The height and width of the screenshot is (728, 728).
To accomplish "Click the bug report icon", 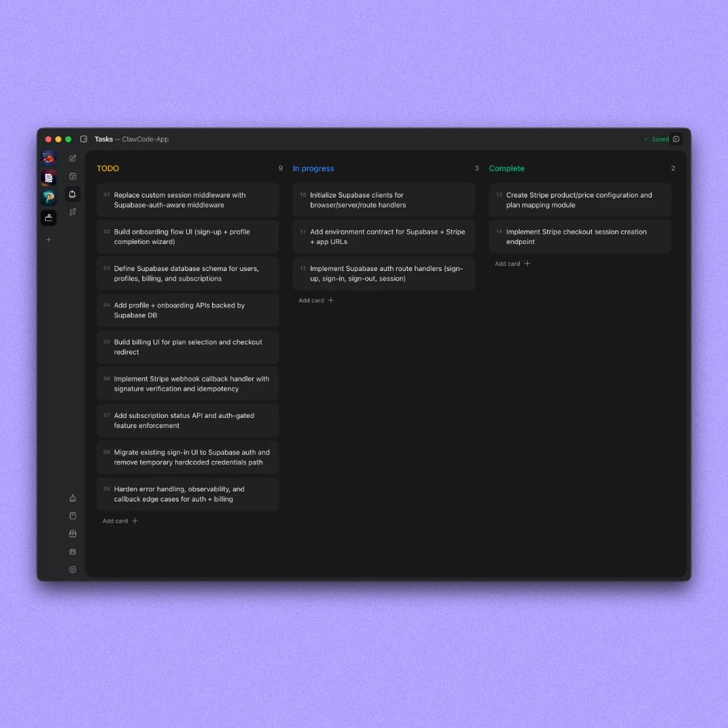I will click(x=73, y=551).
